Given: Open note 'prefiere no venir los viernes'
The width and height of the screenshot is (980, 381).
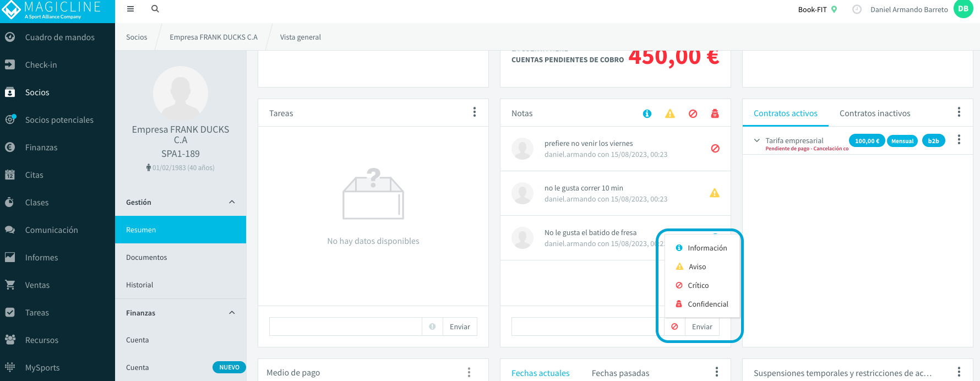Looking at the screenshot, I should tap(616, 149).
